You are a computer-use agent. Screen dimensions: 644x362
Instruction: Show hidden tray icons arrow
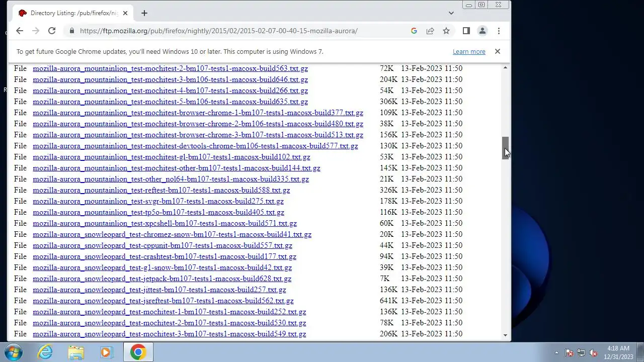tap(556, 352)
